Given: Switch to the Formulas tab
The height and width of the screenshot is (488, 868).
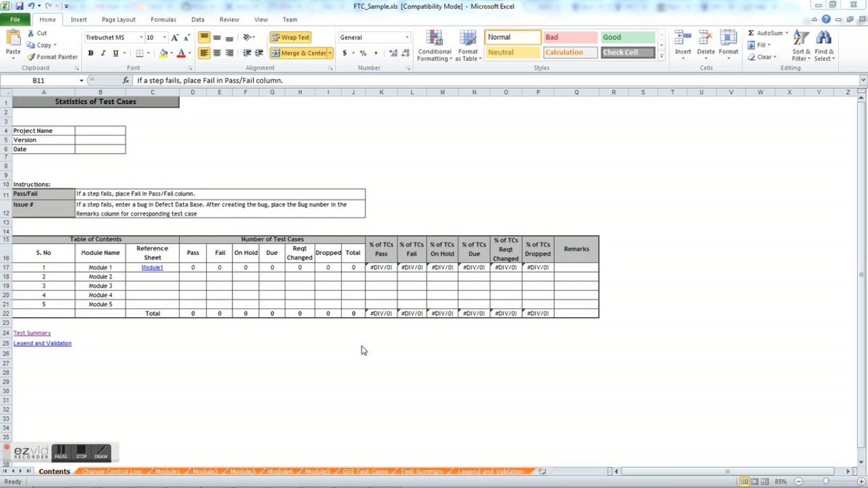Looking at the screenshot, I should click(163, 20).
